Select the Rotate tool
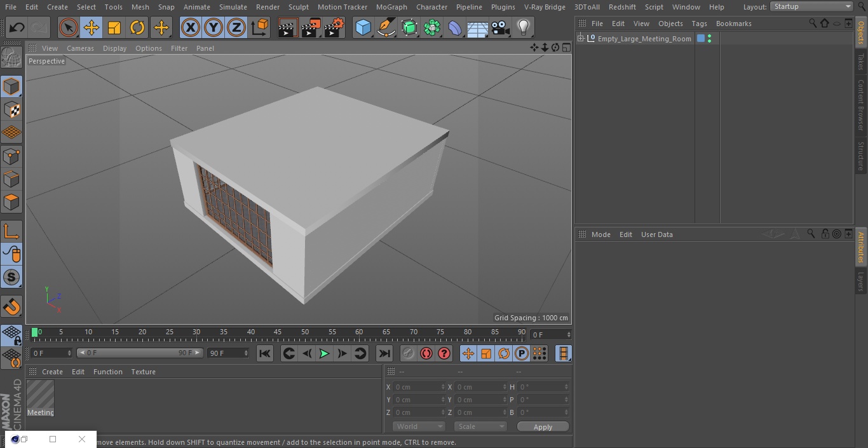The width and height of the screenshot is (868, 448). click(137, 28)
